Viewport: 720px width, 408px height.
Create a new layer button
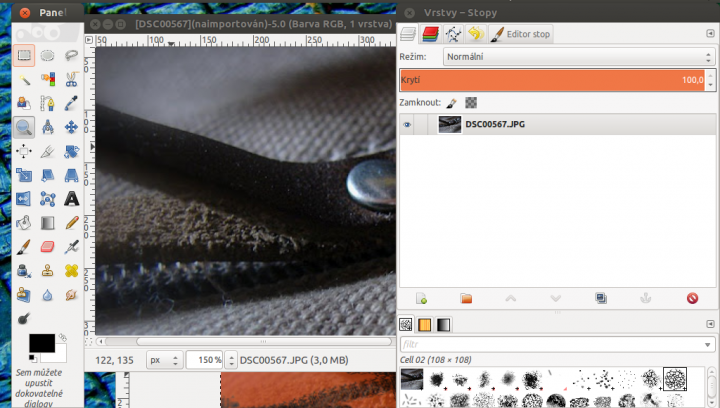(421, 299)
